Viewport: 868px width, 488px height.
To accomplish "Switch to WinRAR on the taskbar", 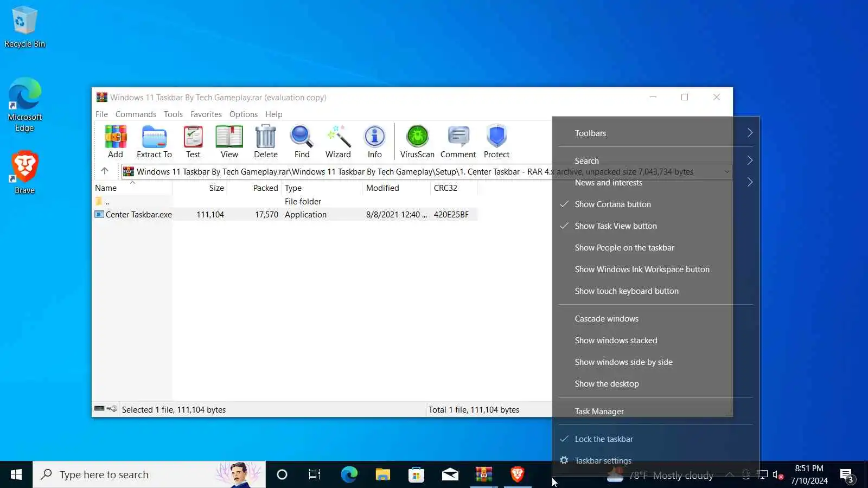I will point(483,475).
